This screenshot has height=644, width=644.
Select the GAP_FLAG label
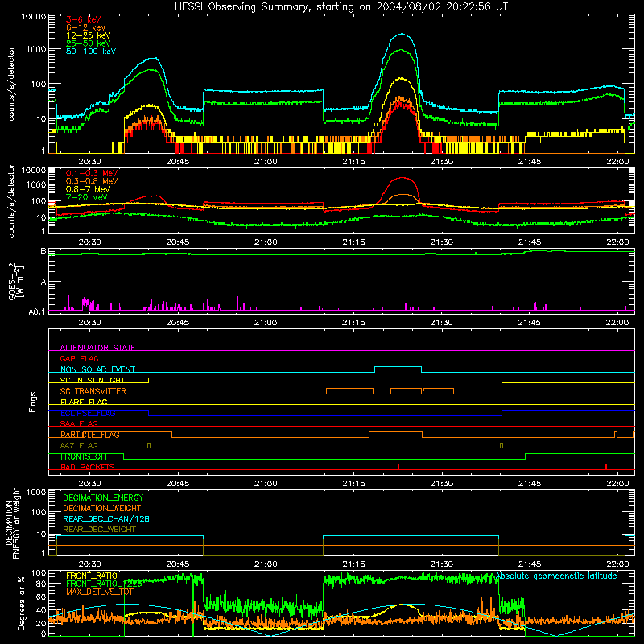(79, 358)
